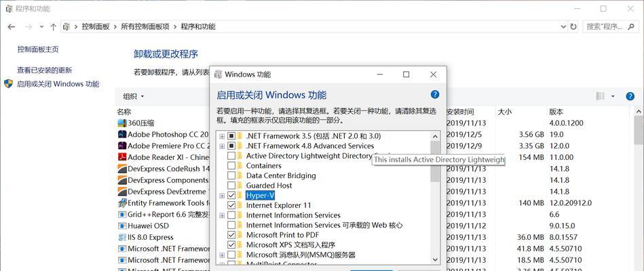
Task: Open 启用或关闭 Windows 功能 link
Action: click(x=58, y=84)
